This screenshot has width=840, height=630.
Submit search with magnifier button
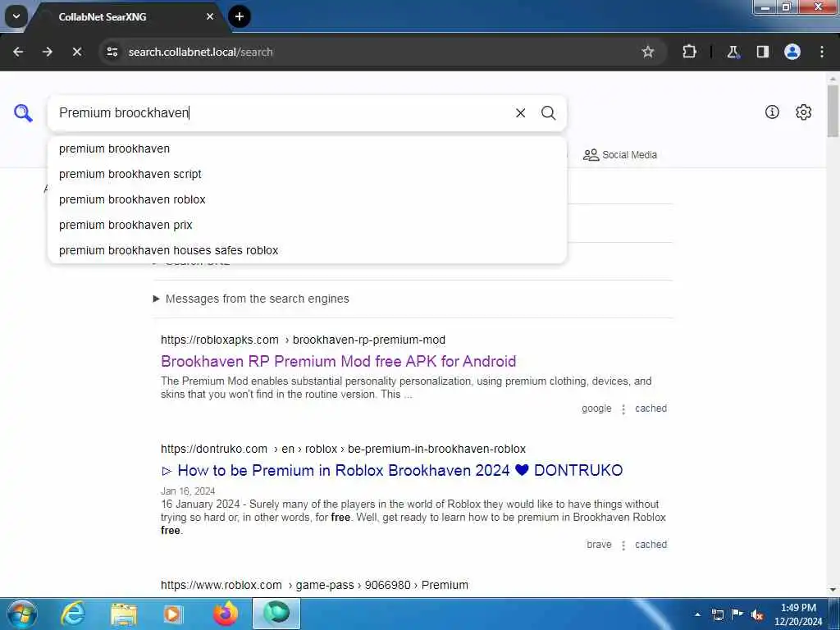[548, 113]
